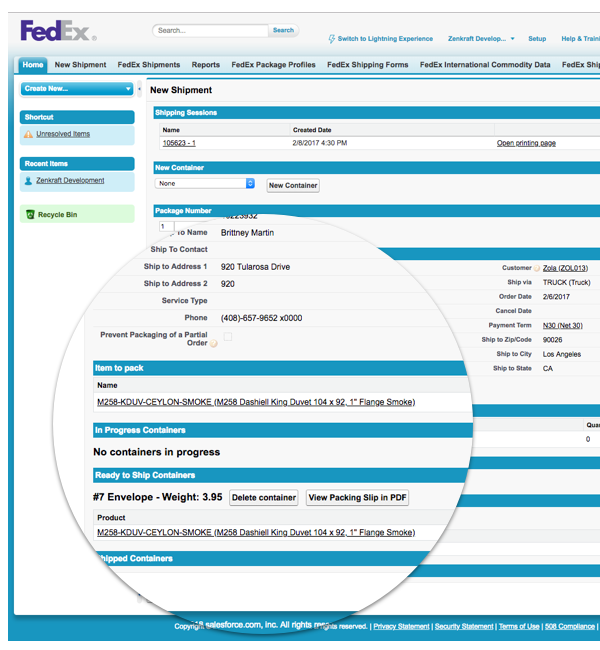Click the Unresolved Items warning icon
The image size is (600, 650).
(28, 134)
